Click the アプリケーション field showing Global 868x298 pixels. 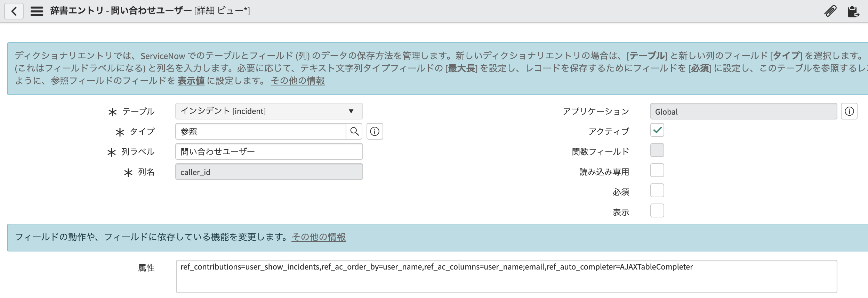744,111
